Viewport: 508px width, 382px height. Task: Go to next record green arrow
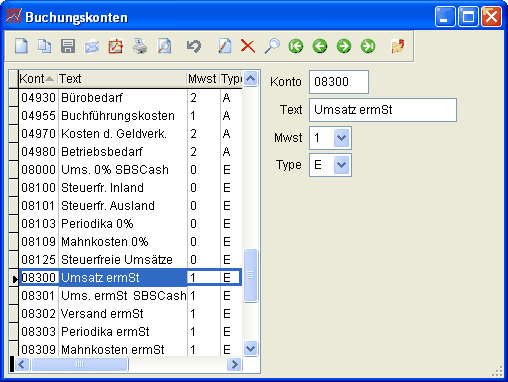pos(344,46)
